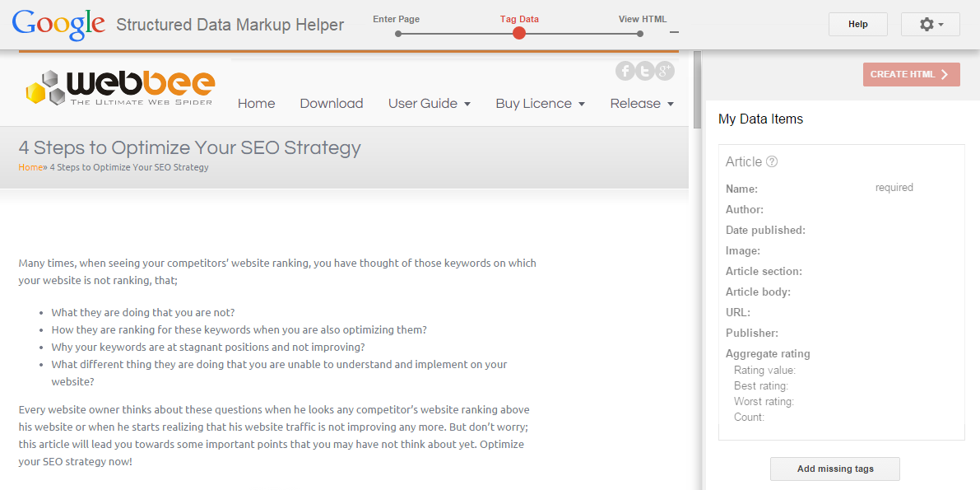The height and width of the screenshot is (490, 980).
Task: Click the Help button
Action: pyautogui.click(x=858, y=25)
